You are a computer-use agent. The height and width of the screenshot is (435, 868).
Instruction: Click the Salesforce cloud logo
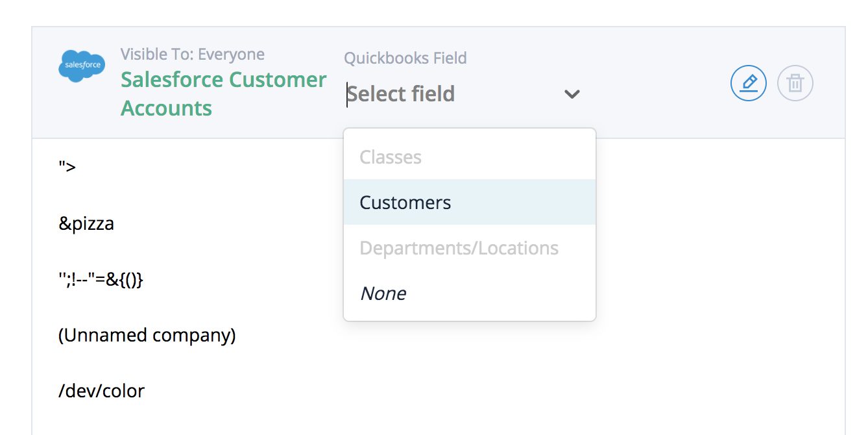tap(82, 66)
